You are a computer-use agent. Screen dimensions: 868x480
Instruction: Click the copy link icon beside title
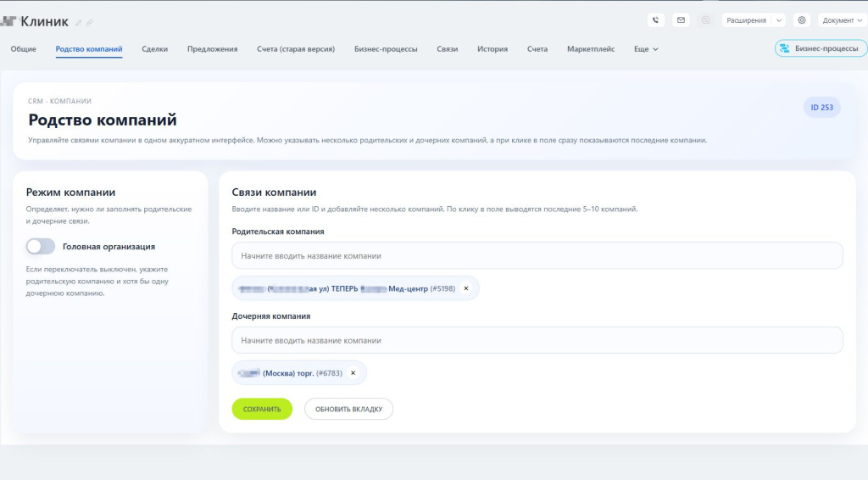89,23
